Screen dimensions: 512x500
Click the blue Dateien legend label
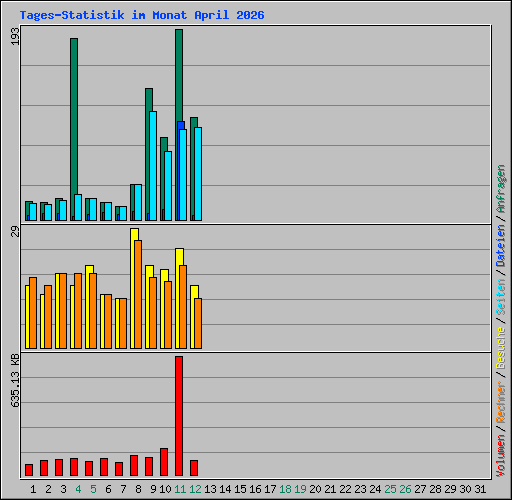(x=501, y=245)
